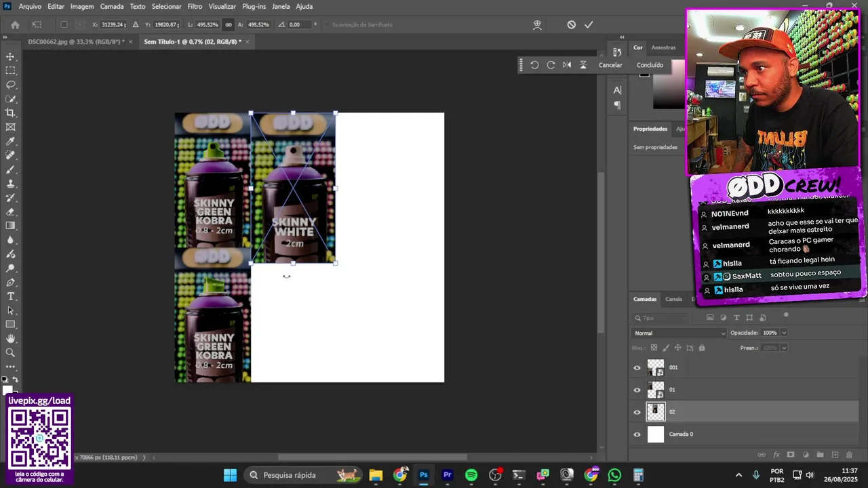This screenshot has height=488, width=868.
Task: Hide the Camada 0 layer
Action: (637, 434)
